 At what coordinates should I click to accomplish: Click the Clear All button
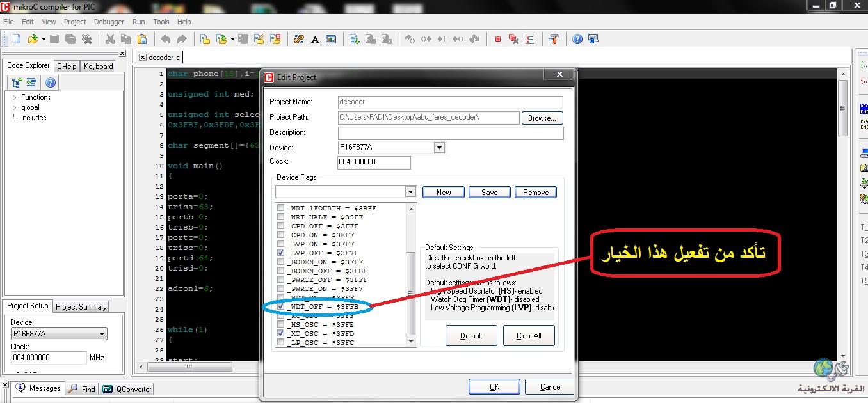point(529,335)
